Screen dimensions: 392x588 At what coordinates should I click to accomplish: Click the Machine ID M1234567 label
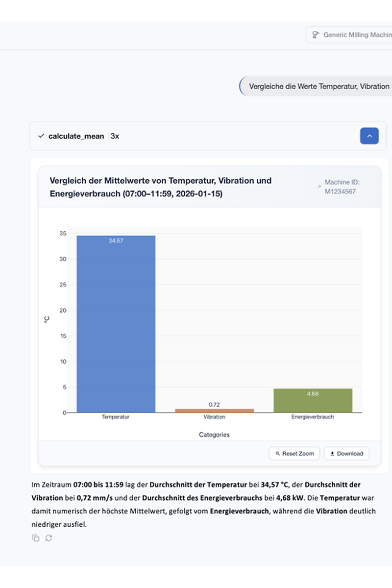pos(342,187)
